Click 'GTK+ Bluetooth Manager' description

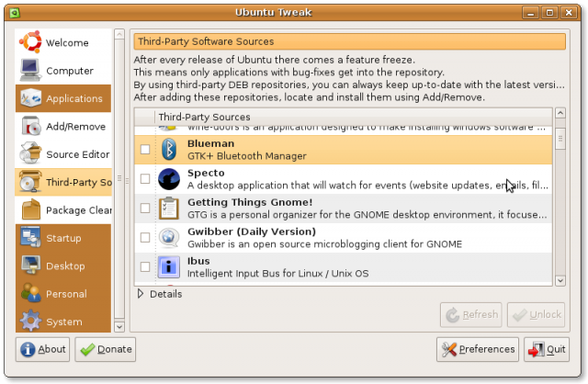coord(247,156)
